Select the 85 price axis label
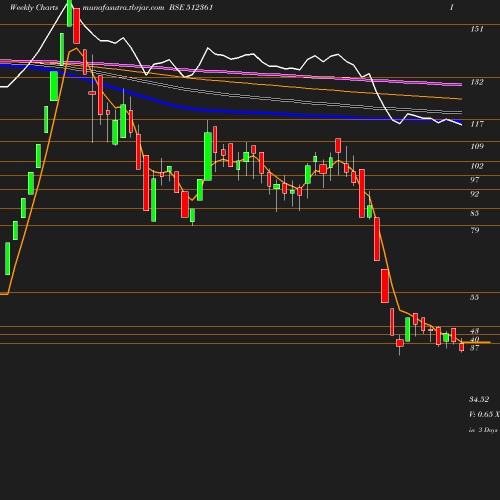Viewport: 500px width, 500px height. (475, 213)
